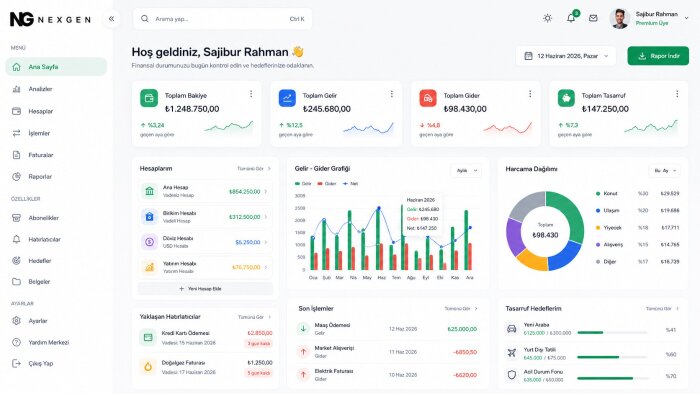Click the green wallet icon on Toplam Bakiye
This screenshot has height=394, width=700.
149,98
